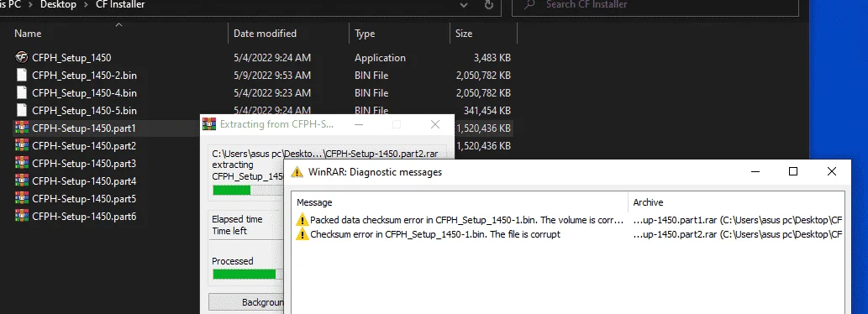Click the CFPH-Setup-1450.part2 WinRAR archive icon
The width and height of the screenshot is (868, 314).
pos(22,146)
